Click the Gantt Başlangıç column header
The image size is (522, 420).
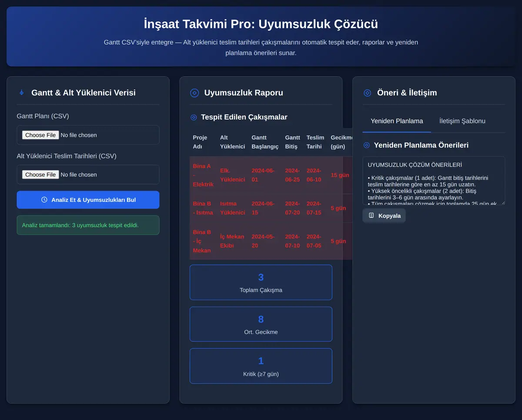265,142
